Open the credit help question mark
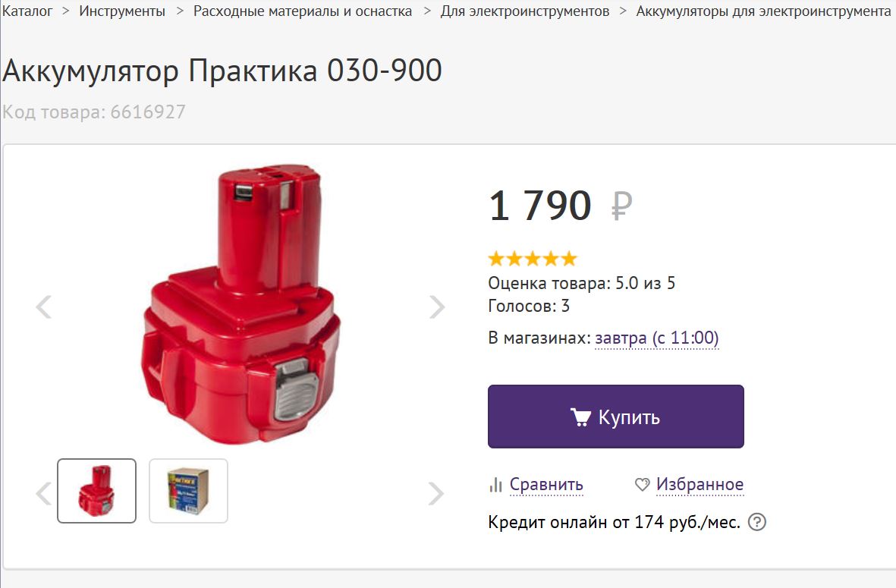The width and height of the screenshot is (896, 588). point(757,522)
